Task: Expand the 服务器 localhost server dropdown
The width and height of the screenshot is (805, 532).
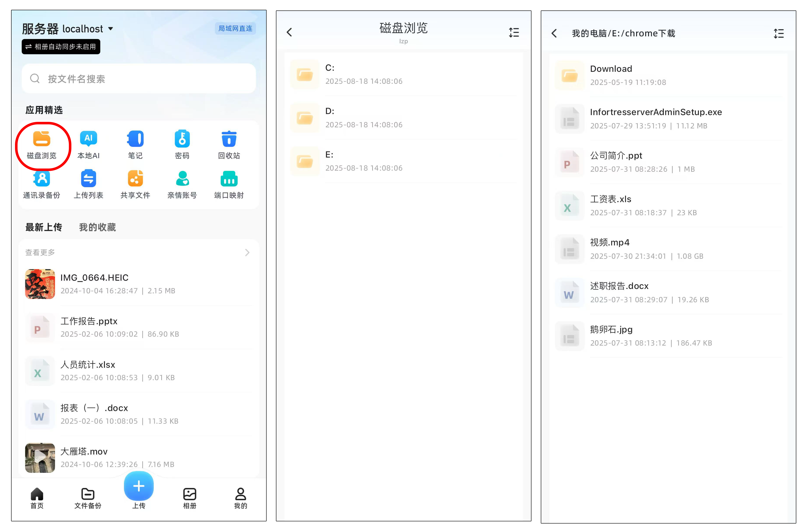Action: point(110,29)
